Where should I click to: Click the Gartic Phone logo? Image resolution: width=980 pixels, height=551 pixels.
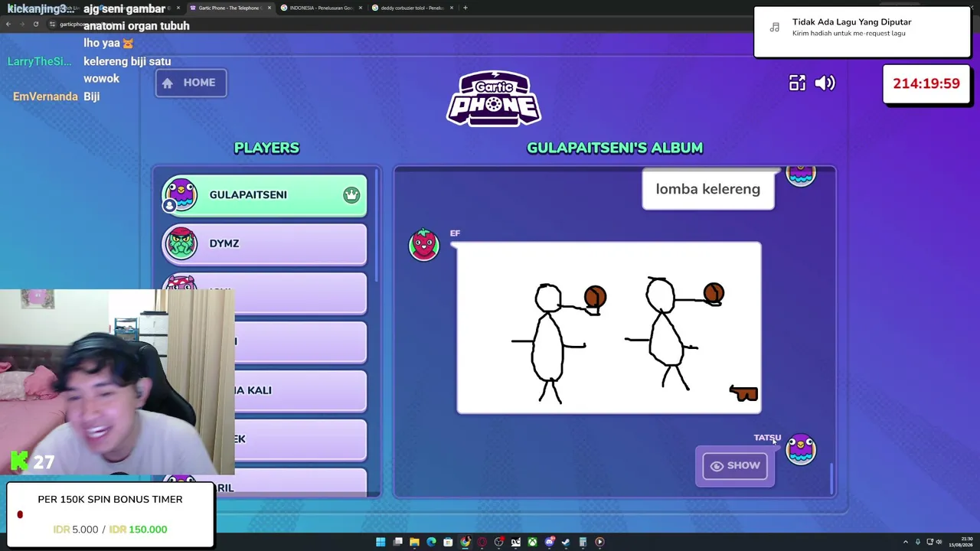494,99
